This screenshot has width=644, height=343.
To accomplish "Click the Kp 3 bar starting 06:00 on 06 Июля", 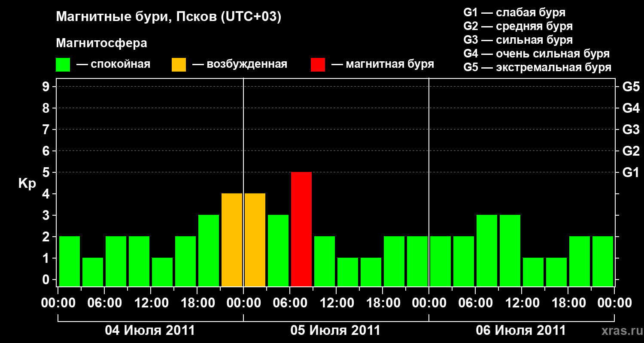I will click(487, 250).
